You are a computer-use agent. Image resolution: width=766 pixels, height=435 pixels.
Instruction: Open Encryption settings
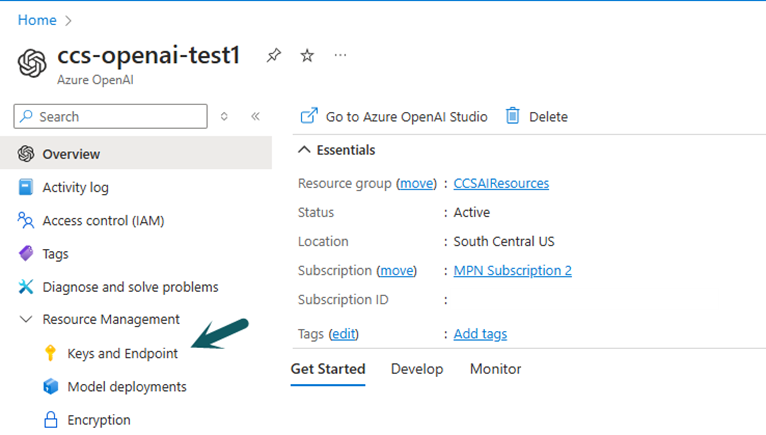click(x=99, y=420)
